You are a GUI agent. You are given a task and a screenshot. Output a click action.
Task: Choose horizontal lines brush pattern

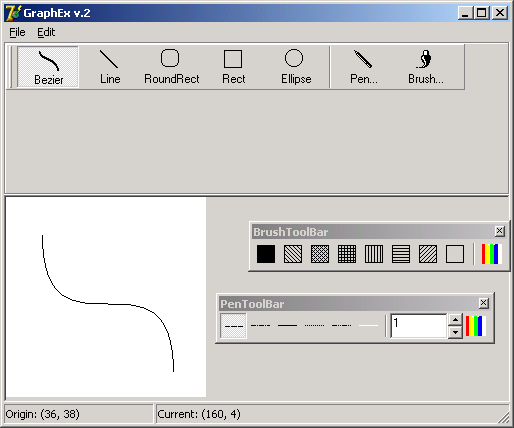pos(401,254)
